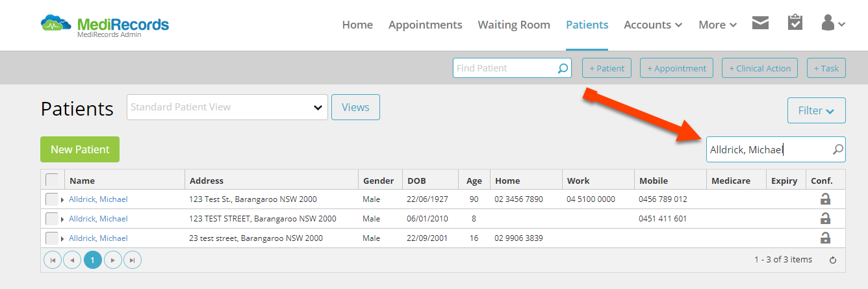The height and width of the screenshot is (289, 868).
Task: Open the Accounts menu
Action: 653,25
